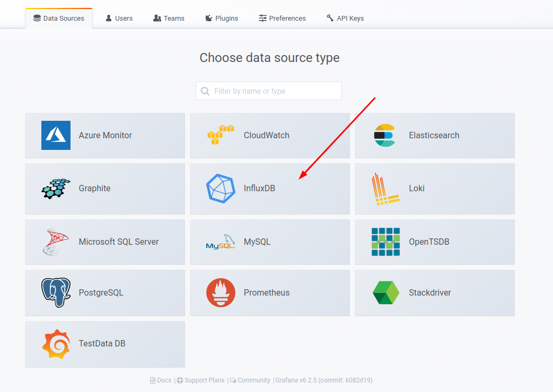Select the OpenTSDB data source label

click(429, 242)
